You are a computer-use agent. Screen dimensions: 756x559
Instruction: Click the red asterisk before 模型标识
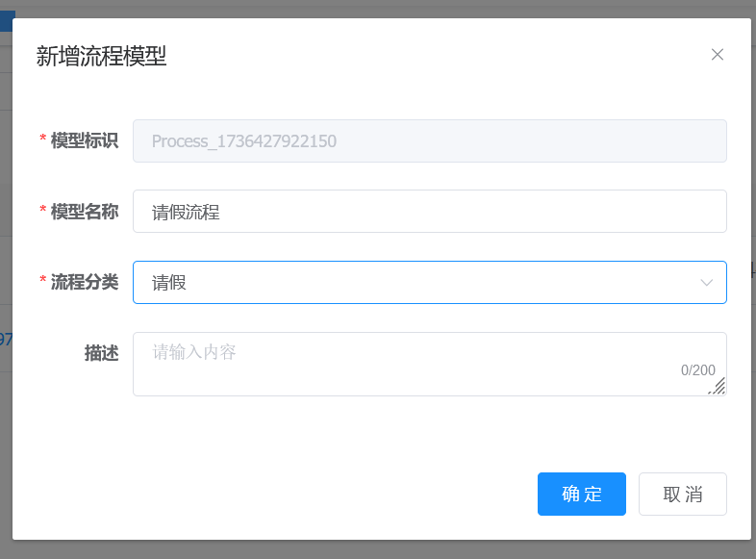[42, 140]
